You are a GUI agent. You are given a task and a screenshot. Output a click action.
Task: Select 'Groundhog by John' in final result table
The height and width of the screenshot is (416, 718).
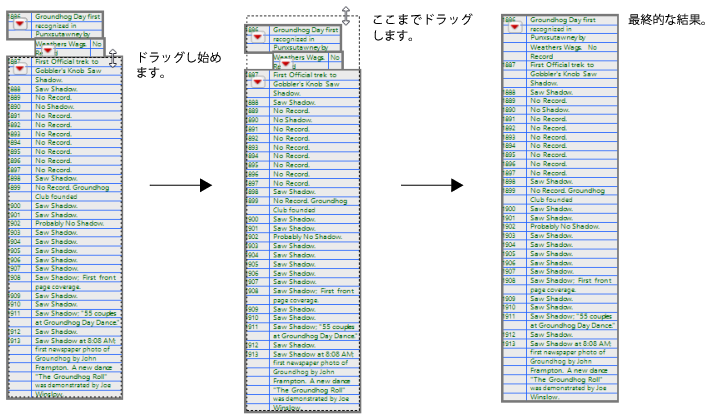561,361
